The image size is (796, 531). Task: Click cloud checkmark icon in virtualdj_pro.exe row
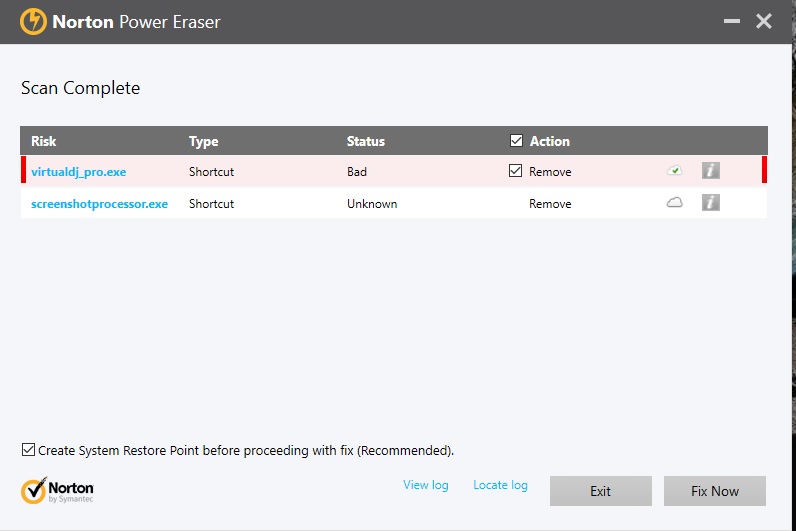(675, 171)
